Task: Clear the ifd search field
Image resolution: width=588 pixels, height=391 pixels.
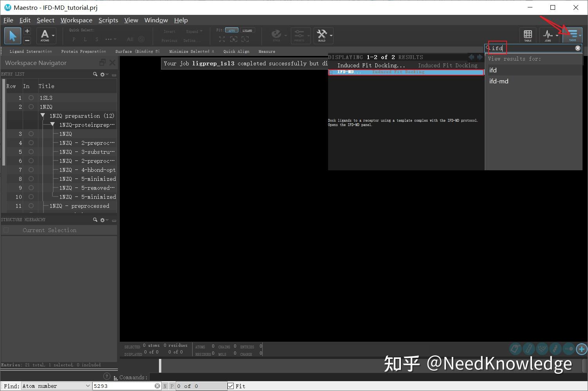Action: pos(577,48)
